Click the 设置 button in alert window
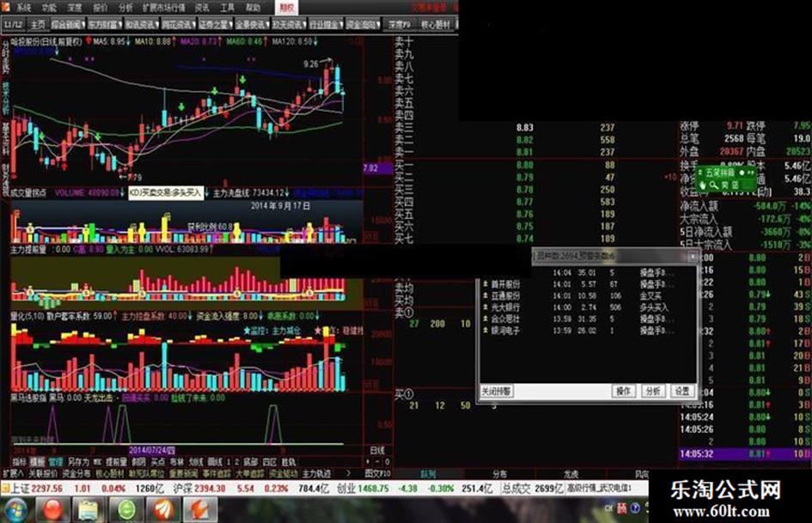The height and width of the screenshot is (523, 812). (x=682, y=391)
